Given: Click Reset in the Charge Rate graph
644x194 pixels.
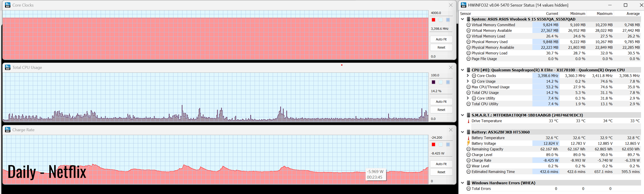Looking at the screenshot, I should coord(441,172).
